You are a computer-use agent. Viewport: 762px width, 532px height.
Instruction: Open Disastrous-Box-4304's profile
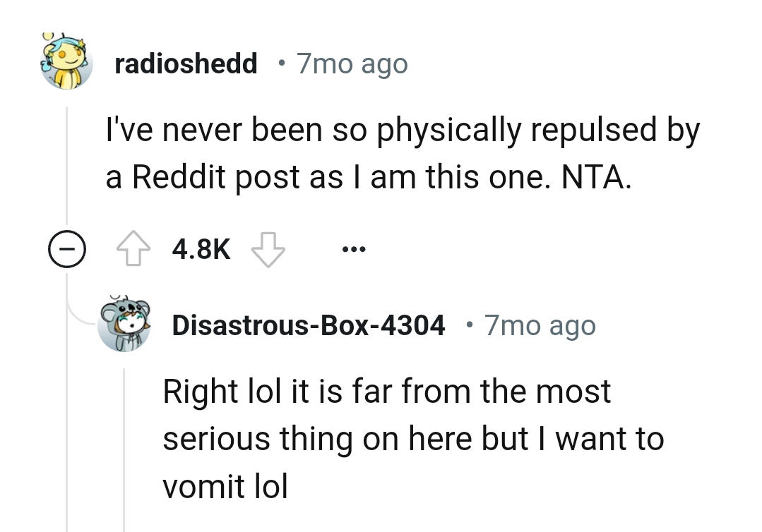tap(309, 325)
